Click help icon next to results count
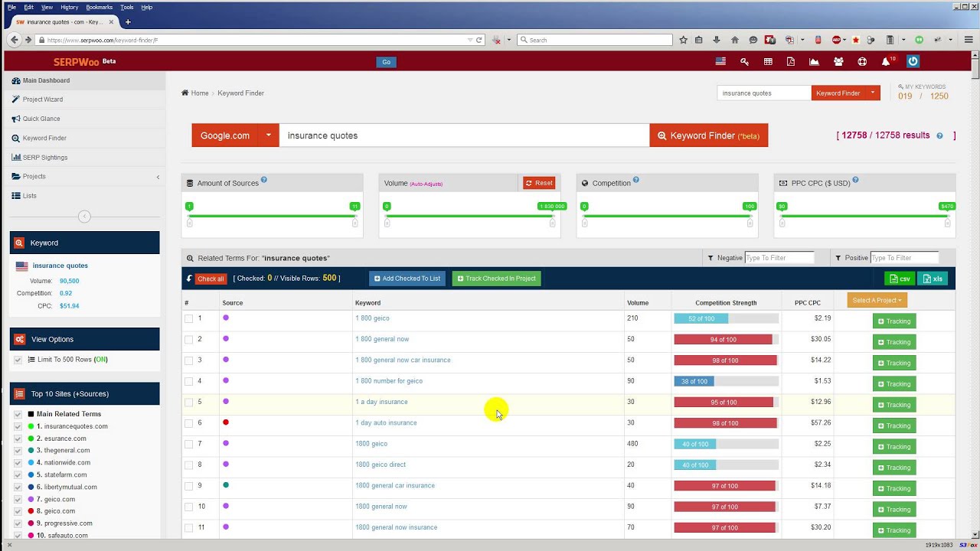The image size is (980, 551). (x=940, y=135)
